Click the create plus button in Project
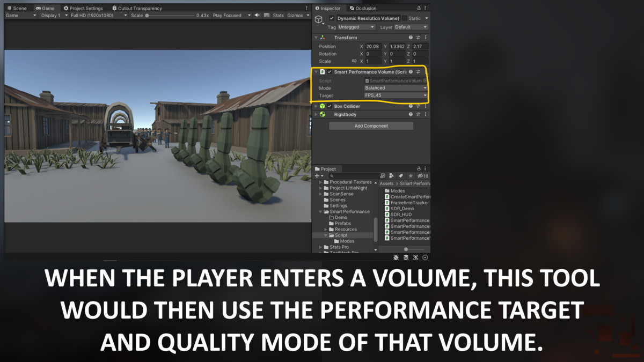This screenshot has width=644, height=362. (x=319, y=176)
